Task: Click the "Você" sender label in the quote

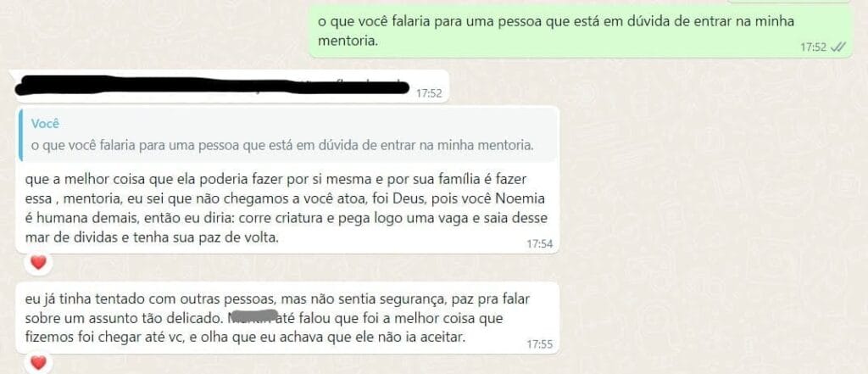Action: (x=46, y=124)
